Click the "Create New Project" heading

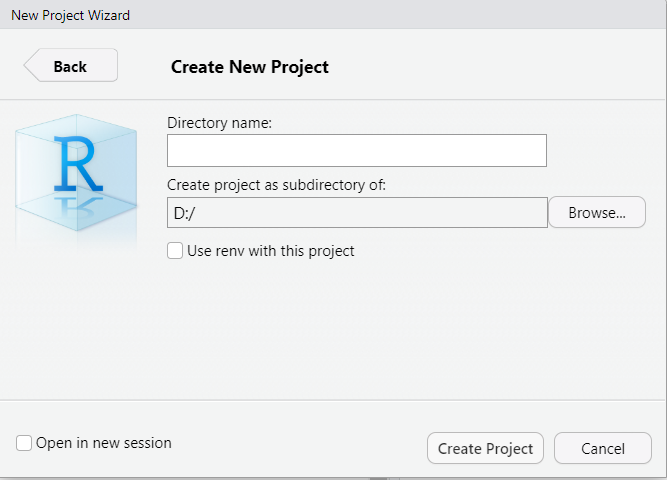[249, 67]
